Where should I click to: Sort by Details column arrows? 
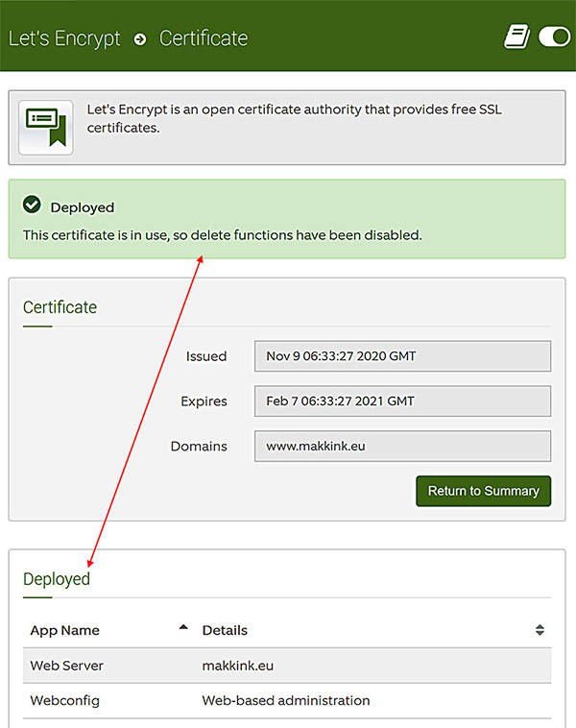pos(540,630)
